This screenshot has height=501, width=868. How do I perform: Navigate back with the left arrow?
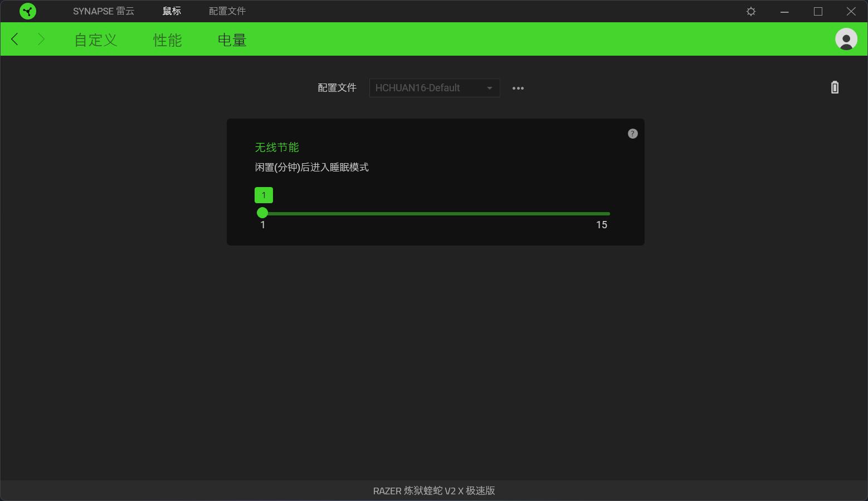pyautogui.click(x=14, y=39)
